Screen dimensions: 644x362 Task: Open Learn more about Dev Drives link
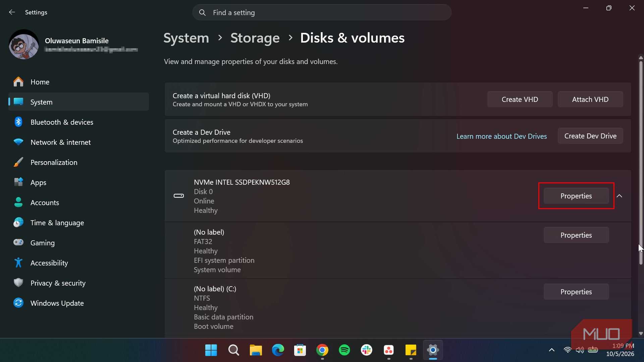tap(501, 136)
